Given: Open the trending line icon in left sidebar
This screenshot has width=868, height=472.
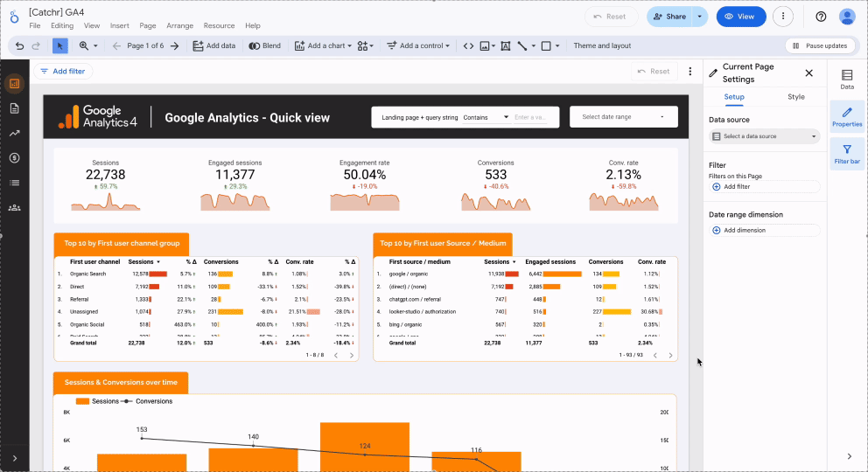Looking at the screenshot, I should click(14, 133).
